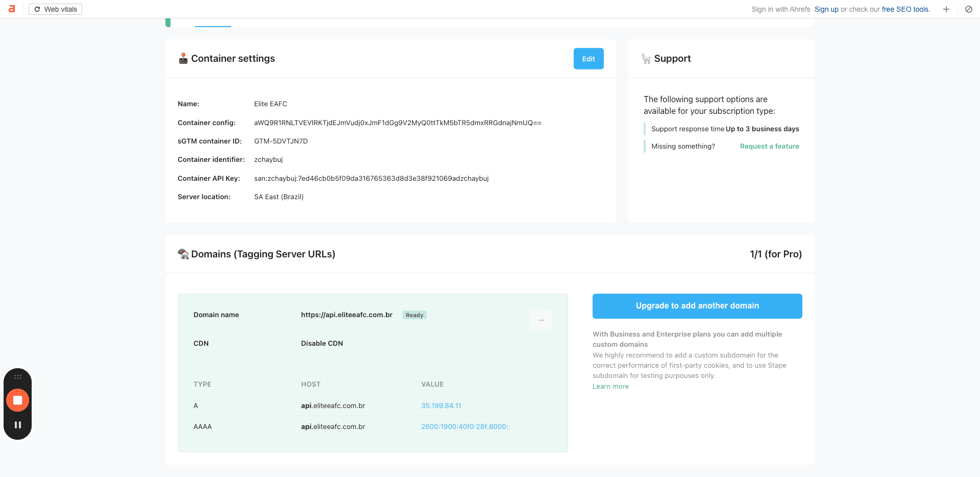Pause the screen recording
The height and width of the screenshot is (477, 980).
18,425
